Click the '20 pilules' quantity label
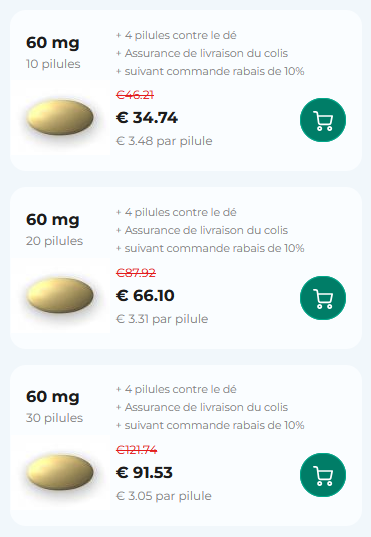The image size is (371, 537). click(x=54, y=241)
